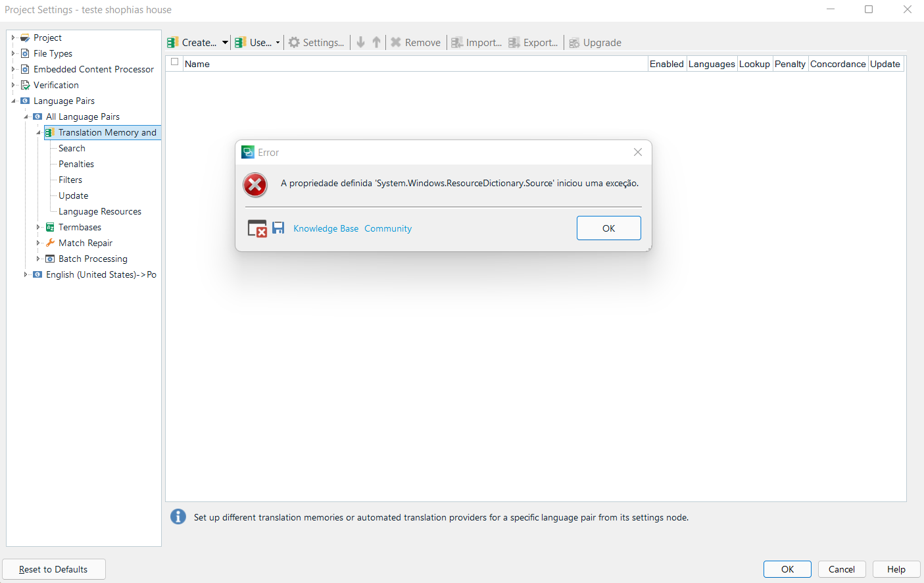924x583 pixels.
Task: Click the Remove X icon
Action: [x=396, y=42]
